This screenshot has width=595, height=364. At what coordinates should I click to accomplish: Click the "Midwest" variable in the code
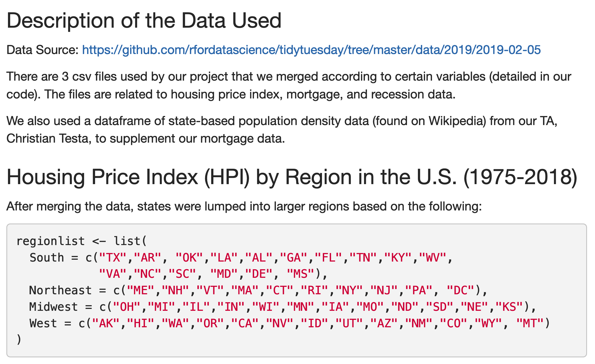53,307
